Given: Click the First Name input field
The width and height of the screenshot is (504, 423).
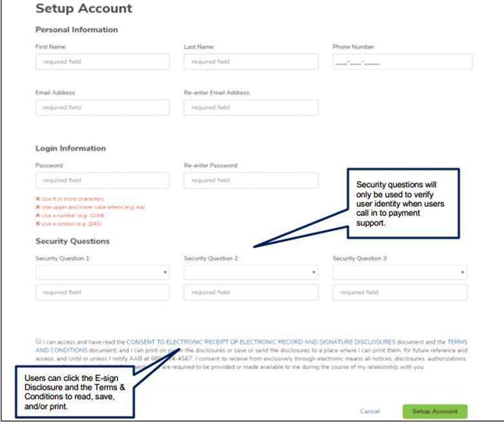Looking at the screenshot, I should tap(103, 61).
